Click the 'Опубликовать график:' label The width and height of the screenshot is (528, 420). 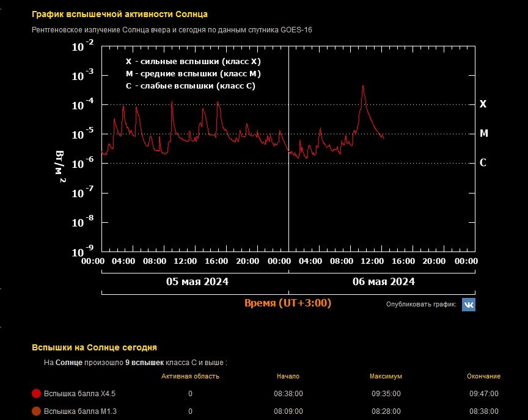[420, 304]
